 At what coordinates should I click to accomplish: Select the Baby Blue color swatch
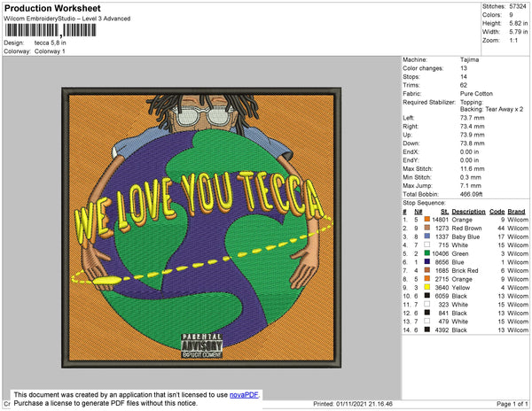click(427, 237)
